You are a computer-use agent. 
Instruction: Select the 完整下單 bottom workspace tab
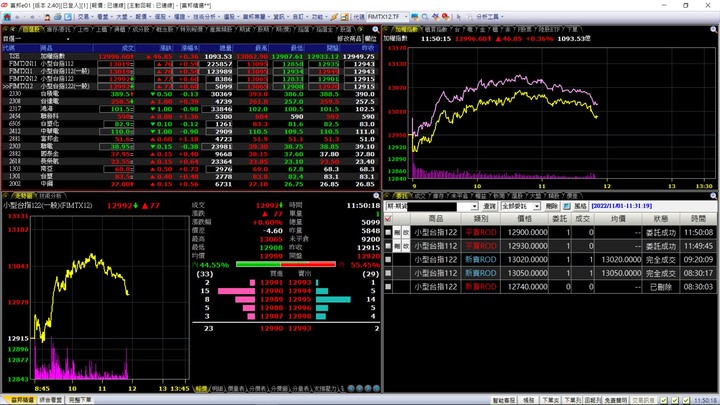(80, 400)
